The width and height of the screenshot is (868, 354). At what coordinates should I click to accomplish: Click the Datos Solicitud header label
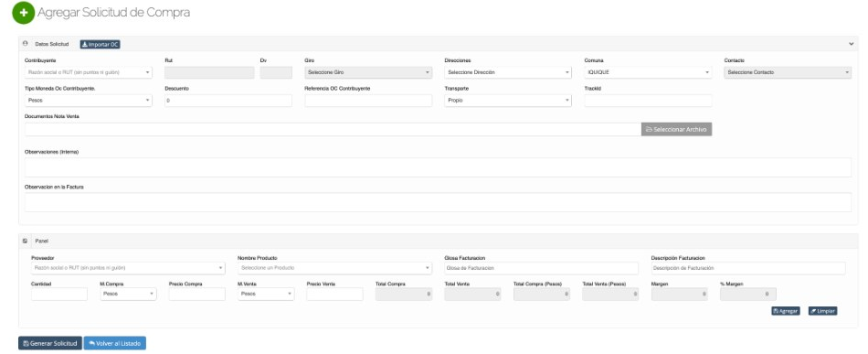click(51, 44)
